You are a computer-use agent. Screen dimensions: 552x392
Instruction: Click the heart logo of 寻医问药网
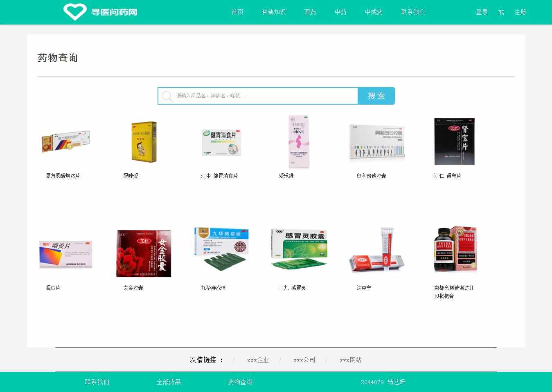point(75,12)
